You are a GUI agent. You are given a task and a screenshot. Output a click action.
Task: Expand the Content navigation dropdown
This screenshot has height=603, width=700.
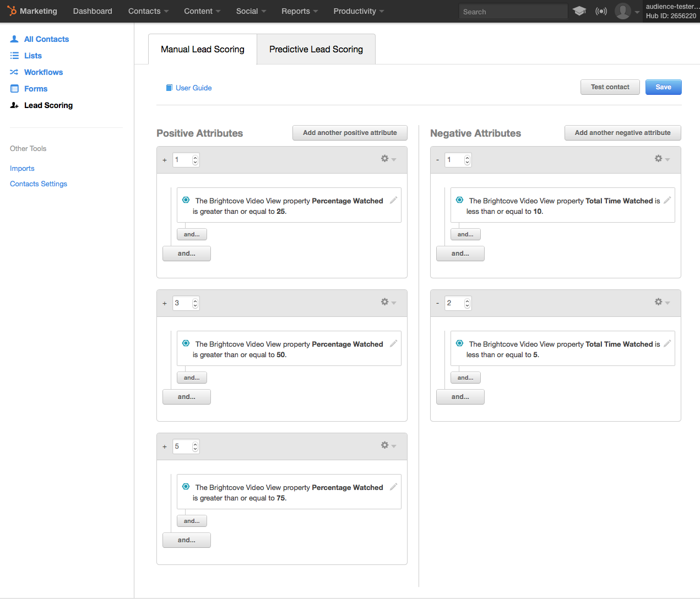click(202, 11)
